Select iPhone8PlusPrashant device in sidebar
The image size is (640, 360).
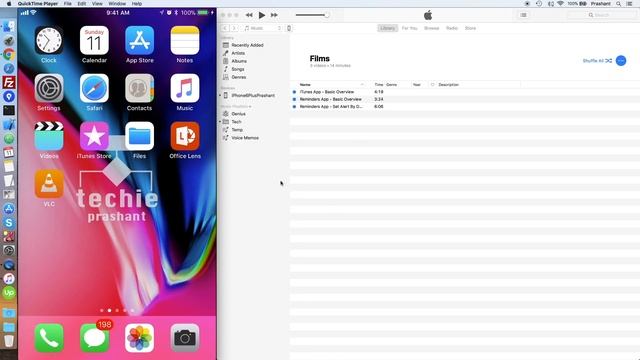(254, 96)
